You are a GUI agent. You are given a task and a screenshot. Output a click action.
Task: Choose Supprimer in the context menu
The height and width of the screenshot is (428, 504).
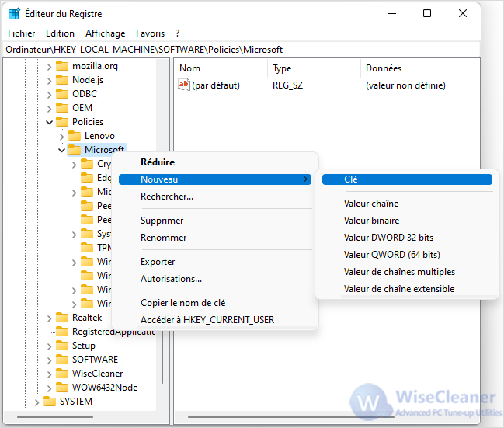tap(215, 221)
